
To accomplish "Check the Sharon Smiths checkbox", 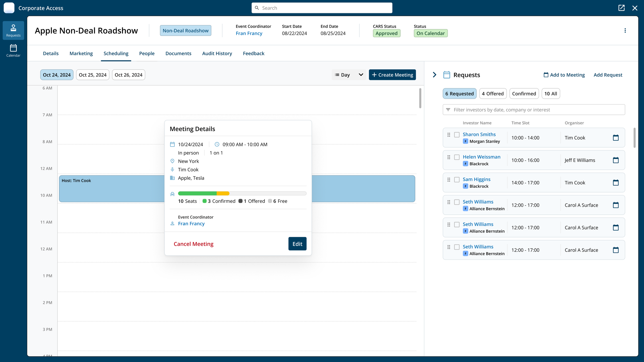I will click(x=456, y=135).
